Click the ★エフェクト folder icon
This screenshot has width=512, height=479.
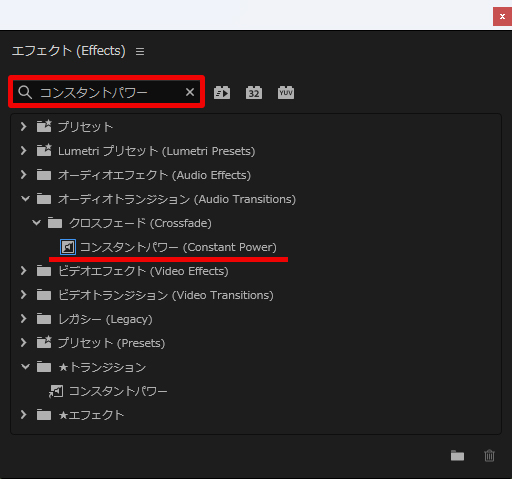click(x=44, y=415)
